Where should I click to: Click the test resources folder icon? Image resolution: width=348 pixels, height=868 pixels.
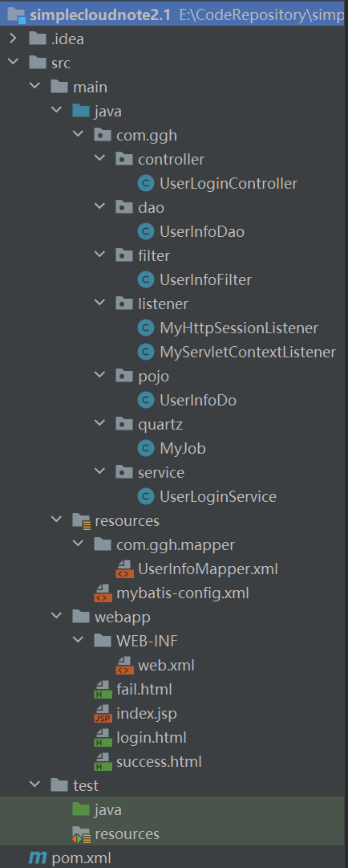coord(81,833)
